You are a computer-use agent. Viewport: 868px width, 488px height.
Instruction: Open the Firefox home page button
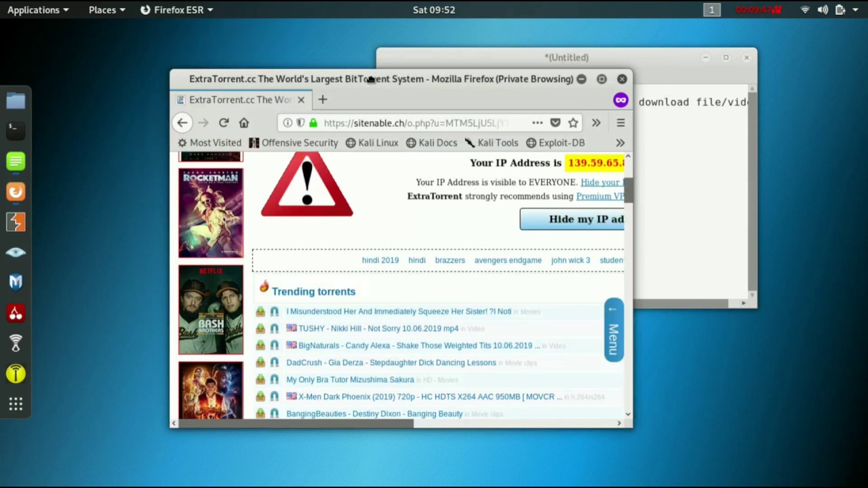coord(244,123)
